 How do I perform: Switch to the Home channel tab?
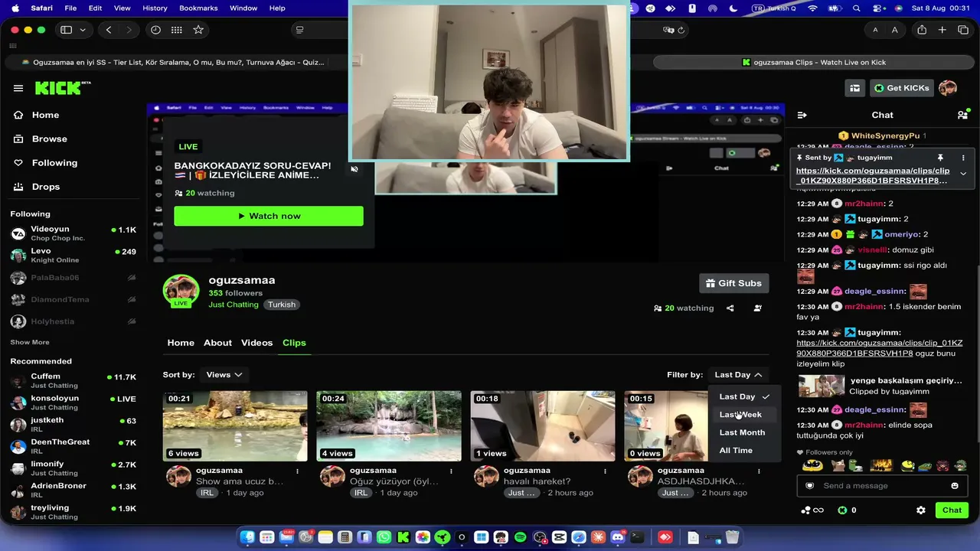click(181, 343)
